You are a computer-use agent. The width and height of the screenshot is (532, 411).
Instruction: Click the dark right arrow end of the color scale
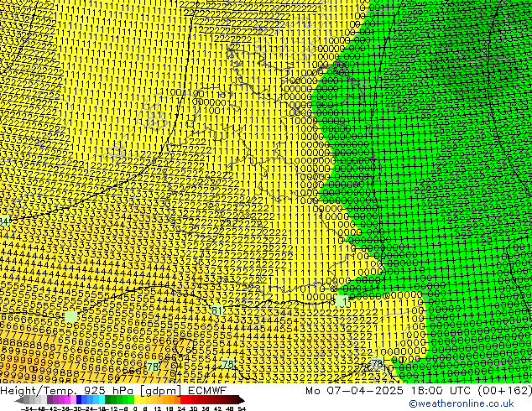242,400
